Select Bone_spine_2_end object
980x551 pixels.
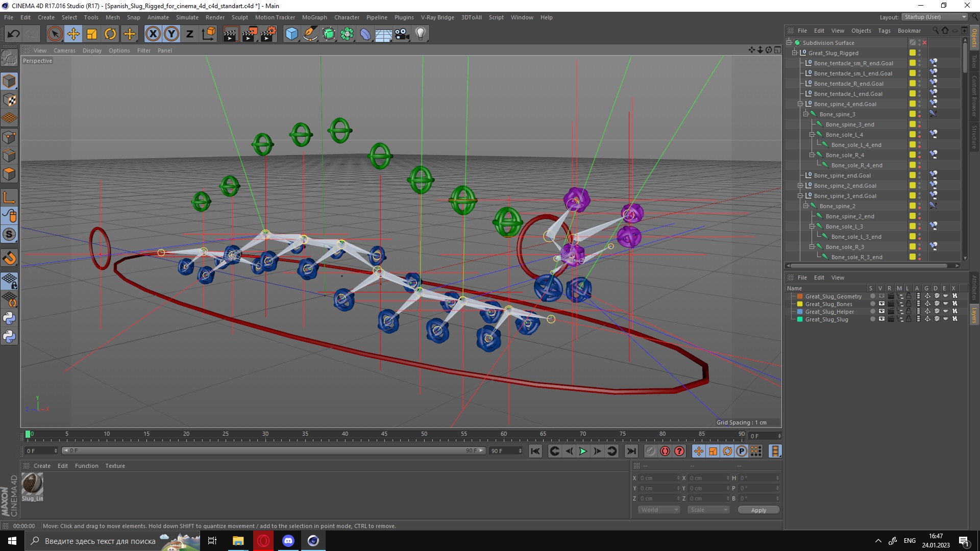pyautogui.click(x=850, y=216)
